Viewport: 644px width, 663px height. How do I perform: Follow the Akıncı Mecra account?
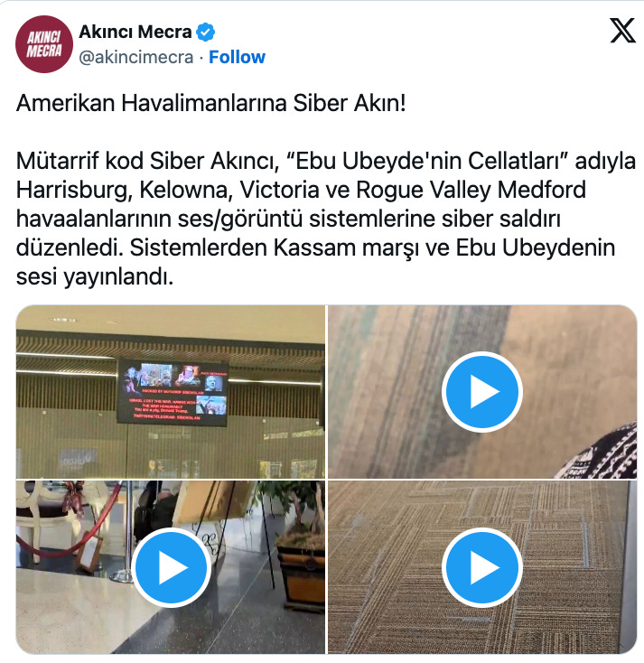tap(237, 57)
